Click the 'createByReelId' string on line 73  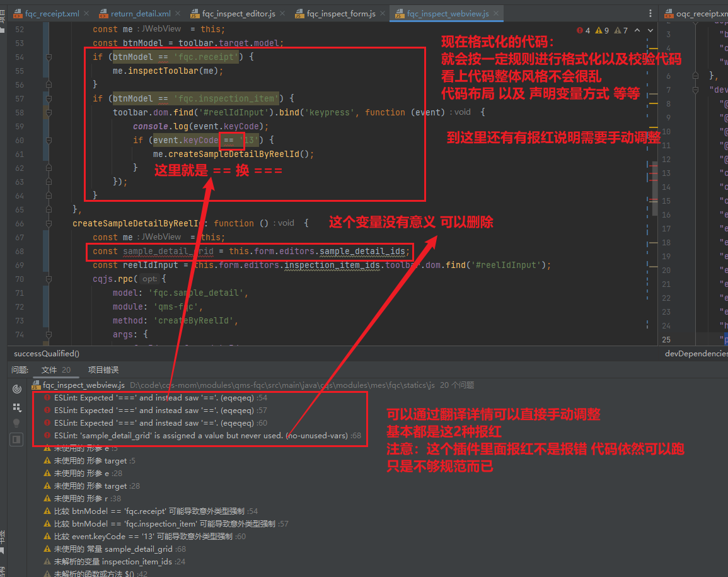[193, 321]
